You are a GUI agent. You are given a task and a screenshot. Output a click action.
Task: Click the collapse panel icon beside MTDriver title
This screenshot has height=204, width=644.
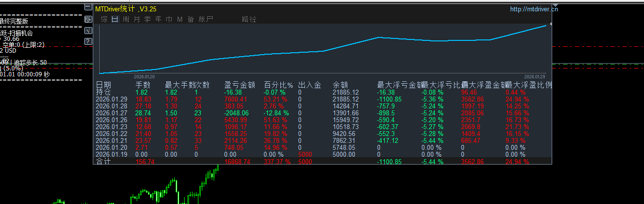pyautogui.click(x=88, y=8)
